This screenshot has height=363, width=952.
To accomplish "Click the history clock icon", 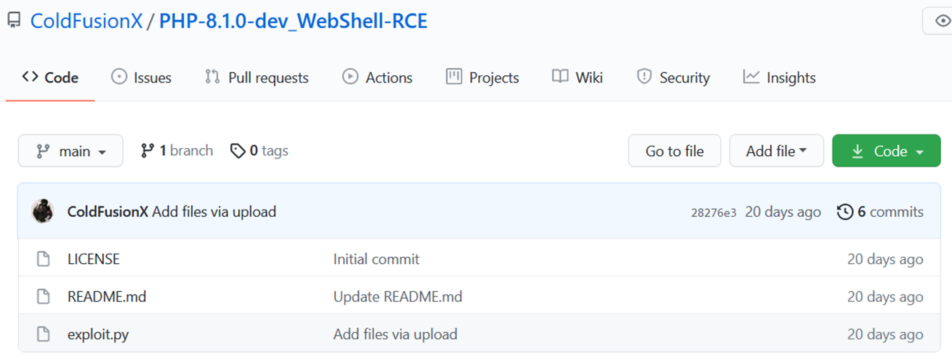I will 845,212.
